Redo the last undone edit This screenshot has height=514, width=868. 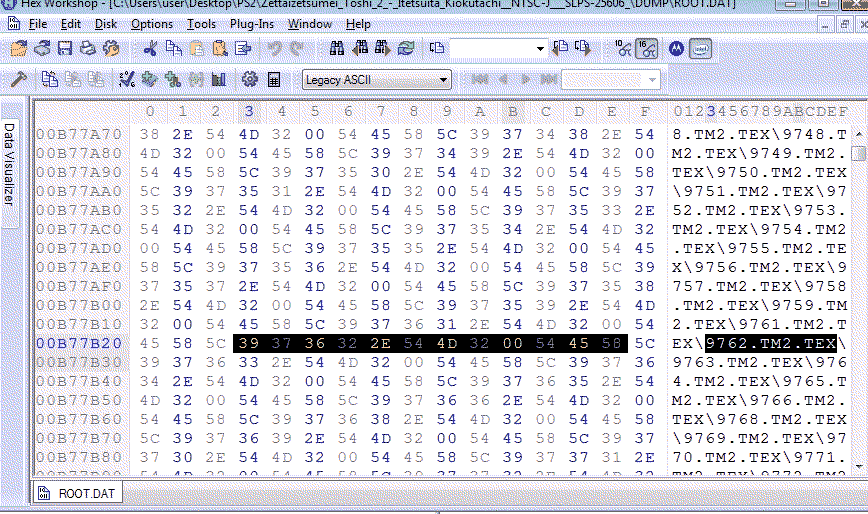pyautogui.click(x=297, y=49)
